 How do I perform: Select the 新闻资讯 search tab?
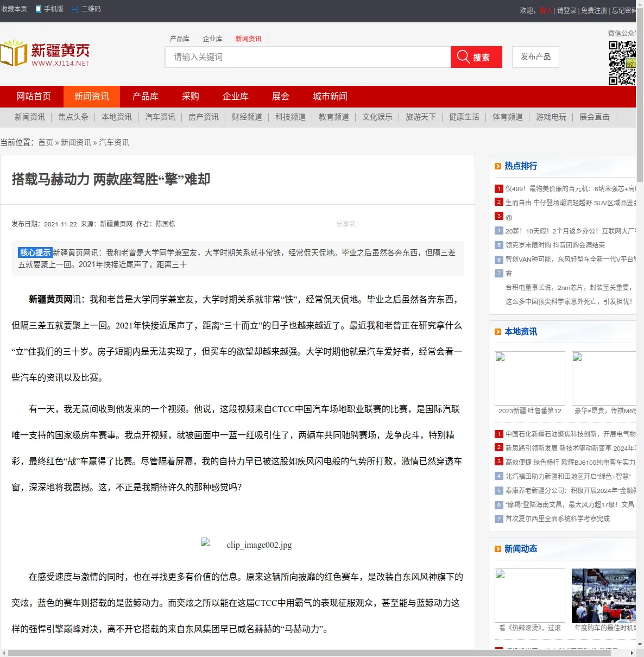click(x=248, y=39)
